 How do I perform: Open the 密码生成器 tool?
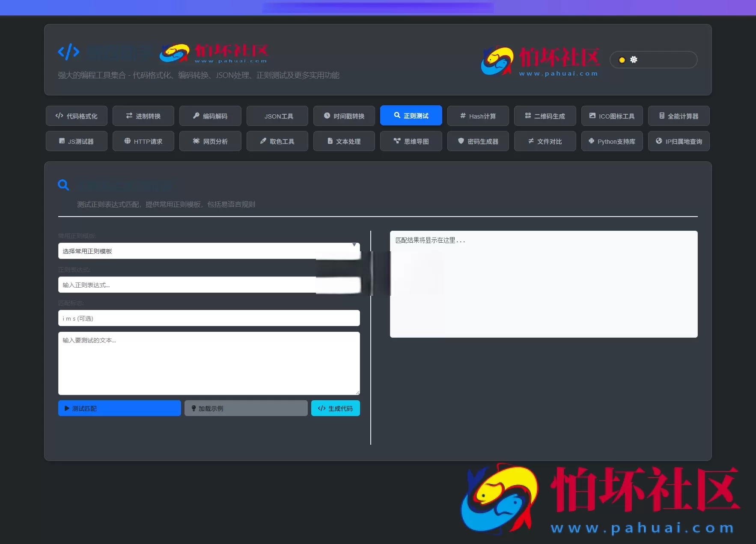tap(477, 141)
